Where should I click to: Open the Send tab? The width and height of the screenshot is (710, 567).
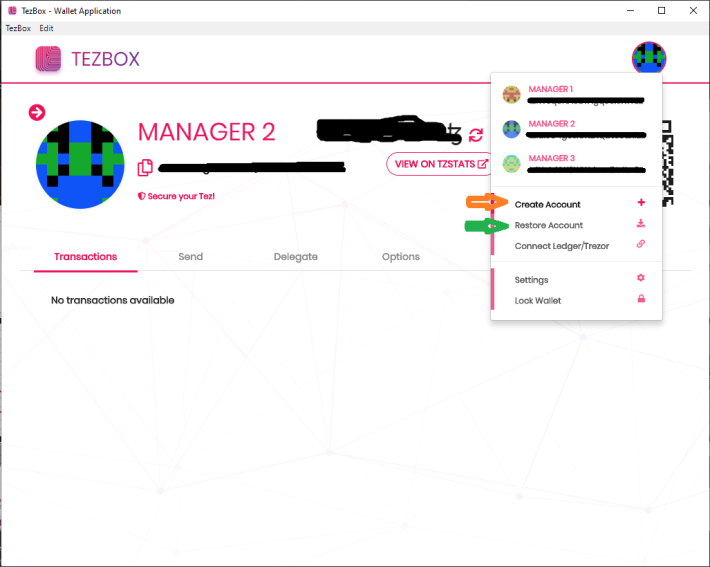190,257
